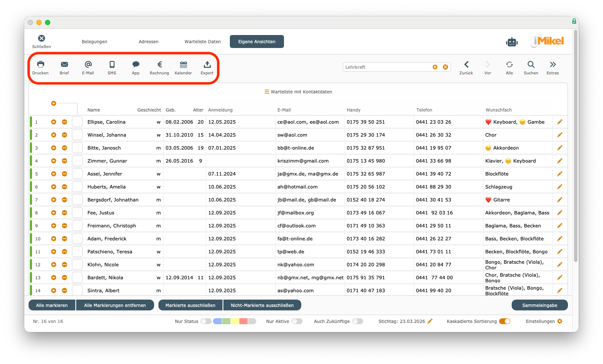Select the red status color swatch
The height and width of the screenshot is (364, 603).
243,321
